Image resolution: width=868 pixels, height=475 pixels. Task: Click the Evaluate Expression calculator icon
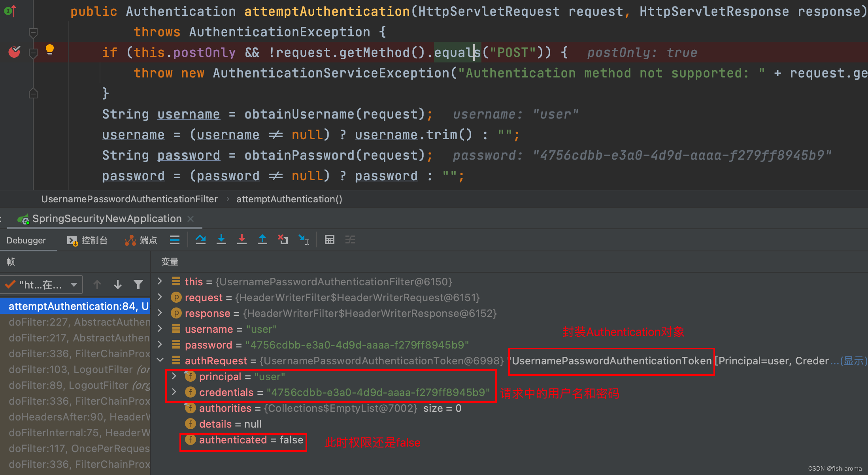tap(330, 239)
